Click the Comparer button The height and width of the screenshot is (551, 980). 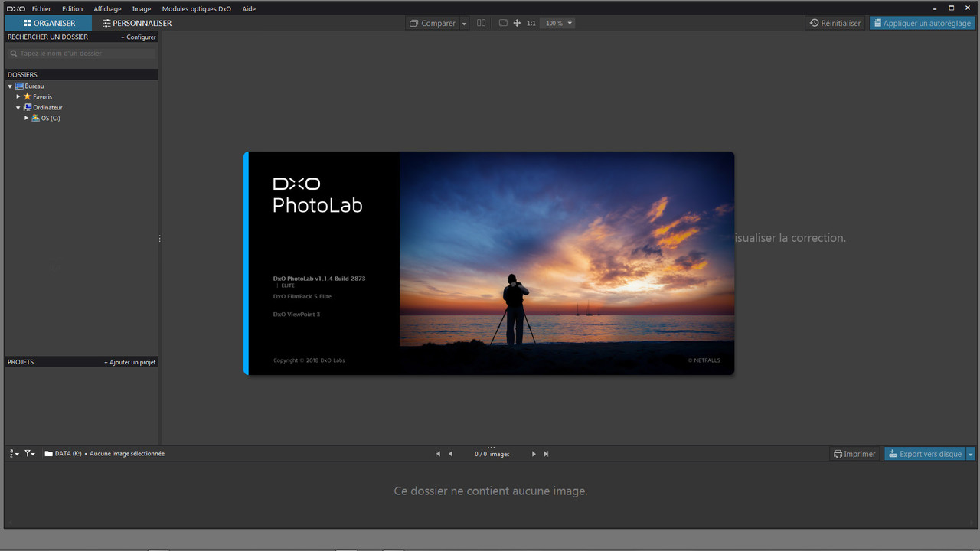tap(433, 23)
